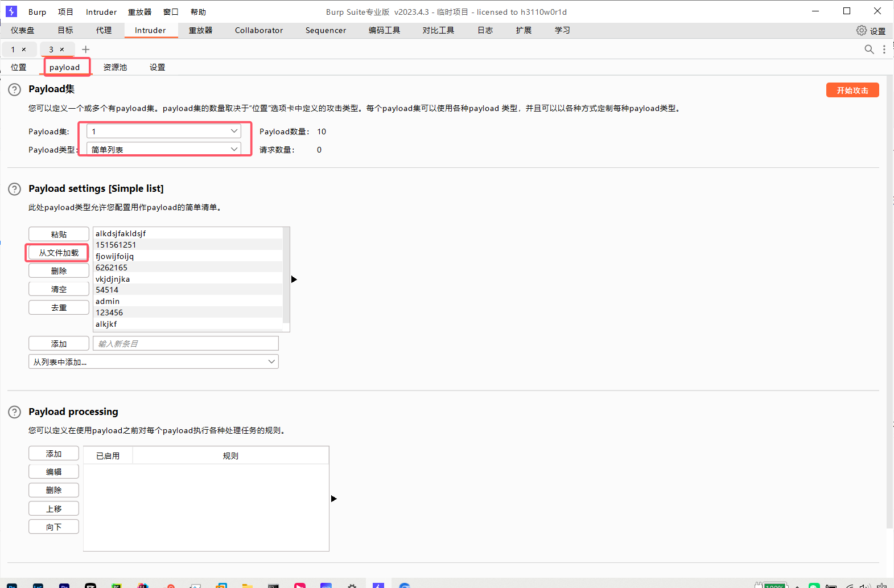This screenshot has height=588, width=894.
Task: Close Intruder attack tab 3
Action: pos(62,50)
